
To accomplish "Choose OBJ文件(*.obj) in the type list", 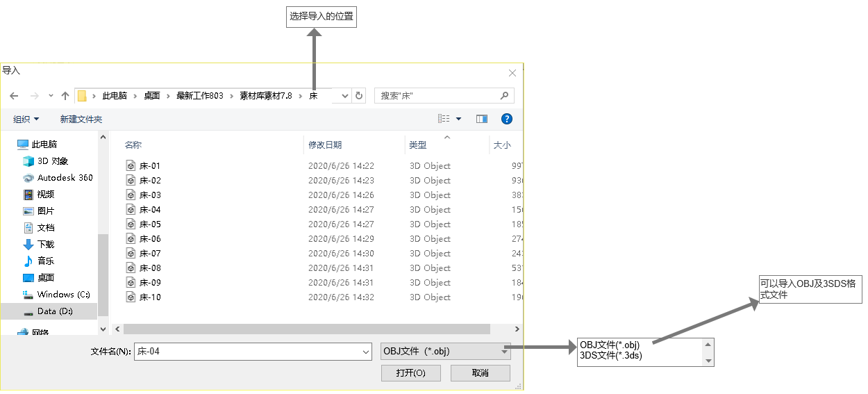I will (x=610, y=345).
